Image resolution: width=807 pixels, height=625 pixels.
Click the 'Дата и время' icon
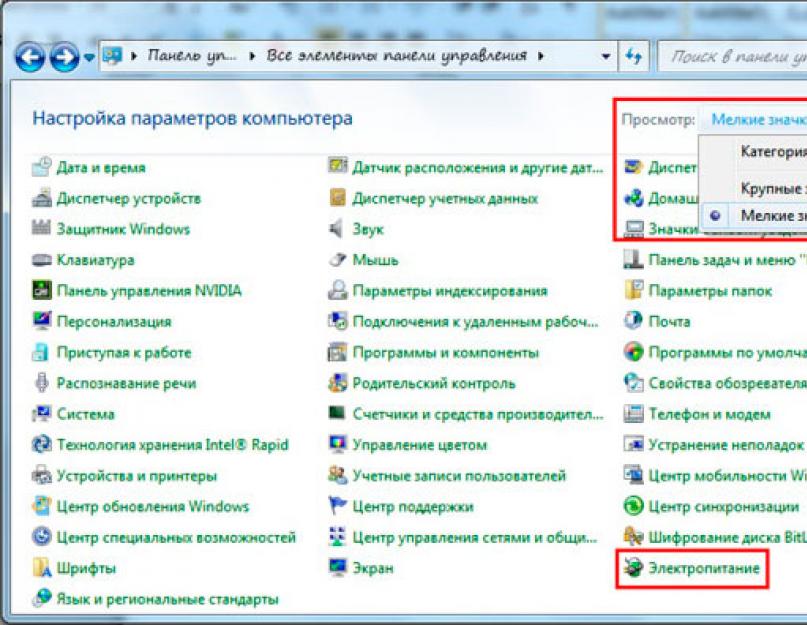(x=42, y=167)
